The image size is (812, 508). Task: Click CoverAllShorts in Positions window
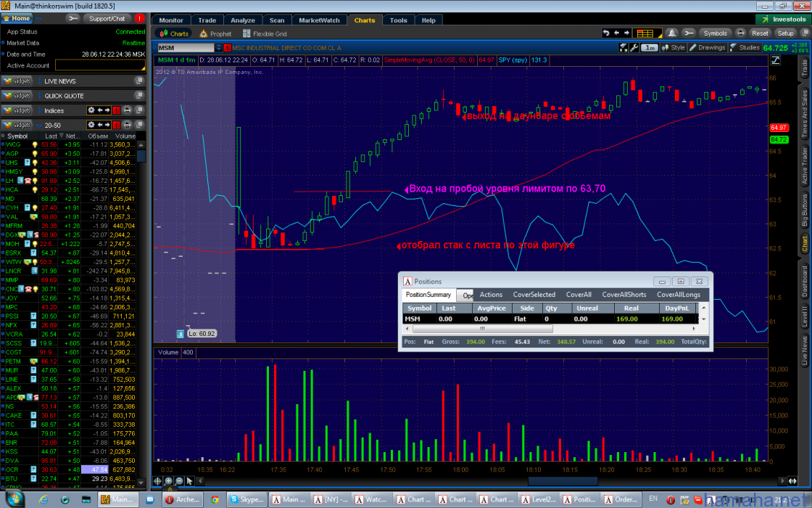(624, 295)
